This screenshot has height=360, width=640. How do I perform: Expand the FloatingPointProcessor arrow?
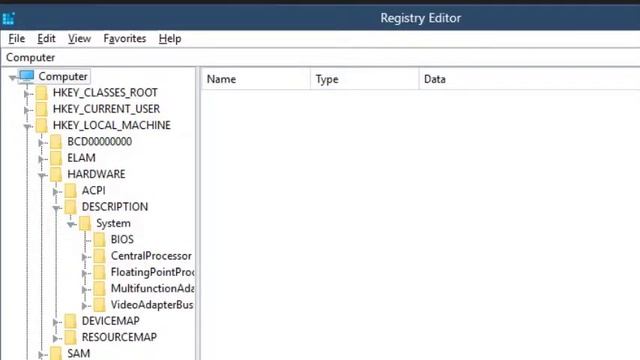(x=85, y=273)
